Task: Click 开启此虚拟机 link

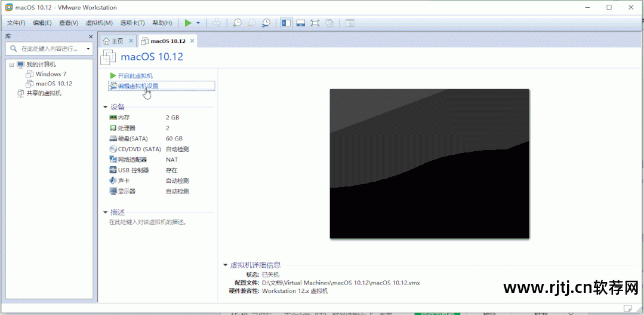Action: click(135, 76)
